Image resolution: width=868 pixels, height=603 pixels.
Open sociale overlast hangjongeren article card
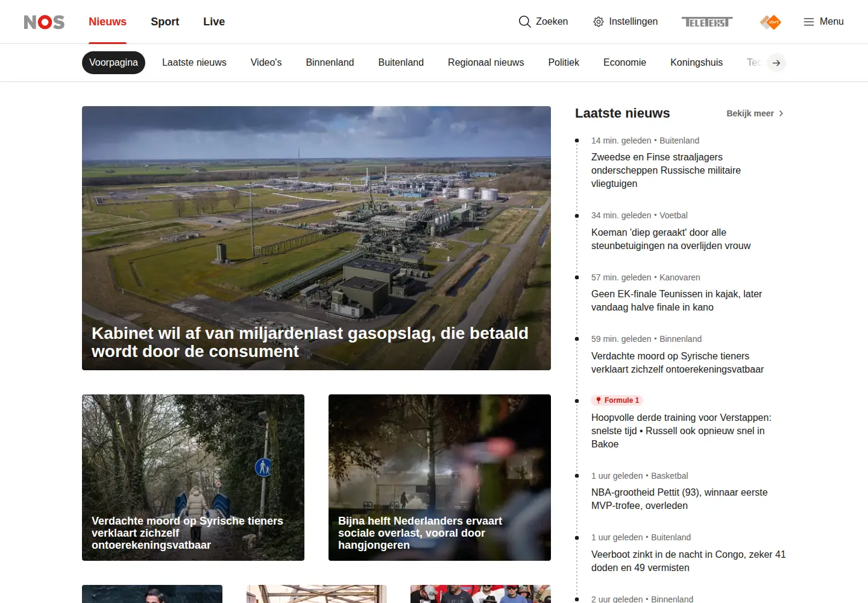coord(439,478)
